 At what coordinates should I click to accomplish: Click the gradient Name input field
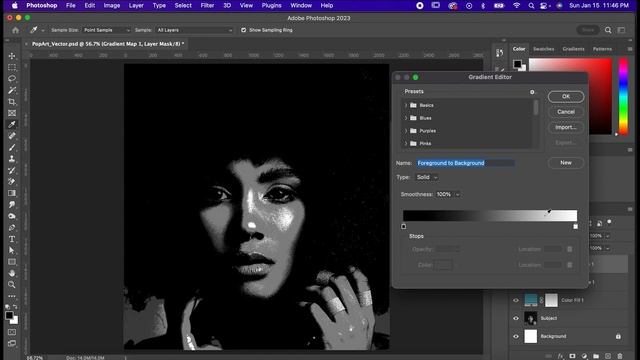(x=466, y=163)
